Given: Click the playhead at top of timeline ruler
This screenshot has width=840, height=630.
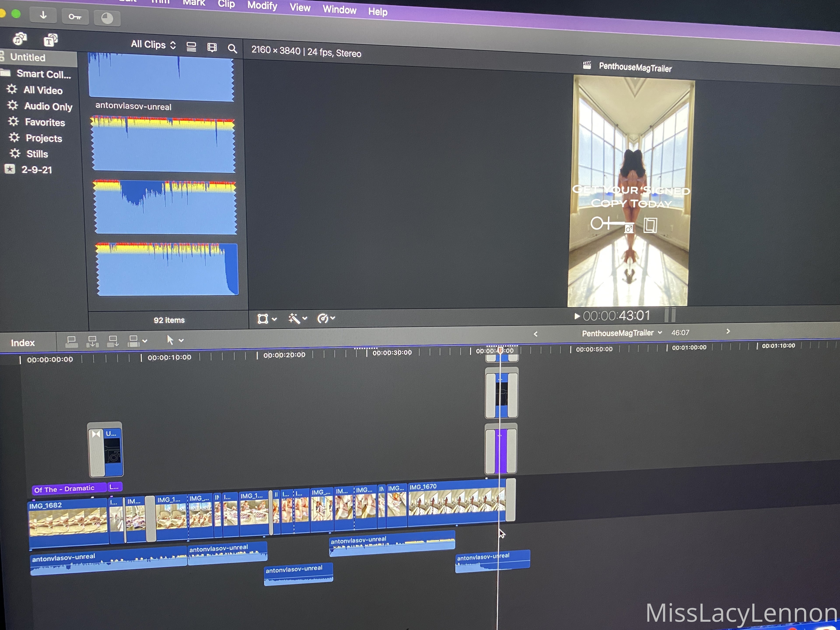Looking at the screenshot, I should [500, 350].
